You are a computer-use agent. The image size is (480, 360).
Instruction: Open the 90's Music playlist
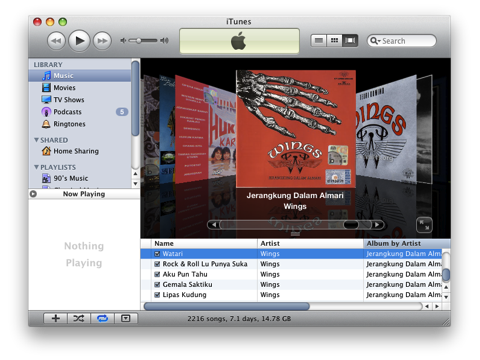tap(80, 178)
